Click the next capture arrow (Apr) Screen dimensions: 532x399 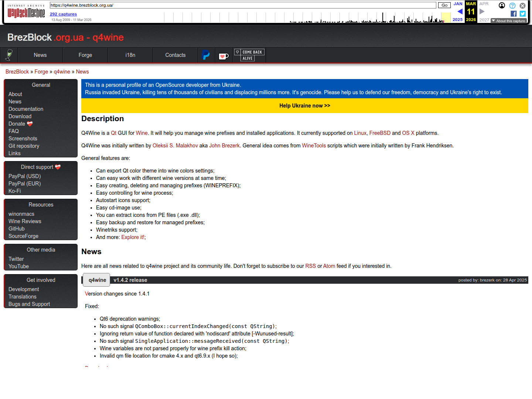coord(482,11)
